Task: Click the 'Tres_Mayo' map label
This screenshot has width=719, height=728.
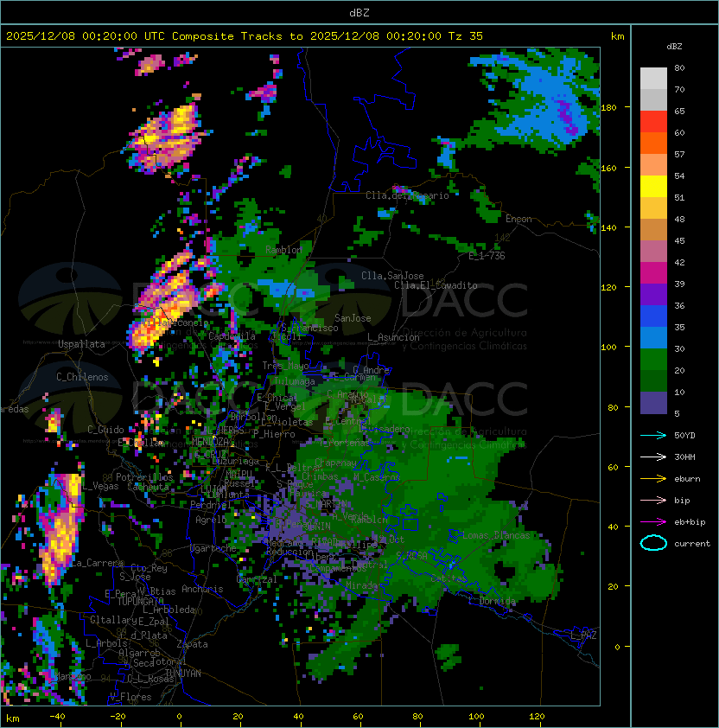Action: (x=285, y=366)
